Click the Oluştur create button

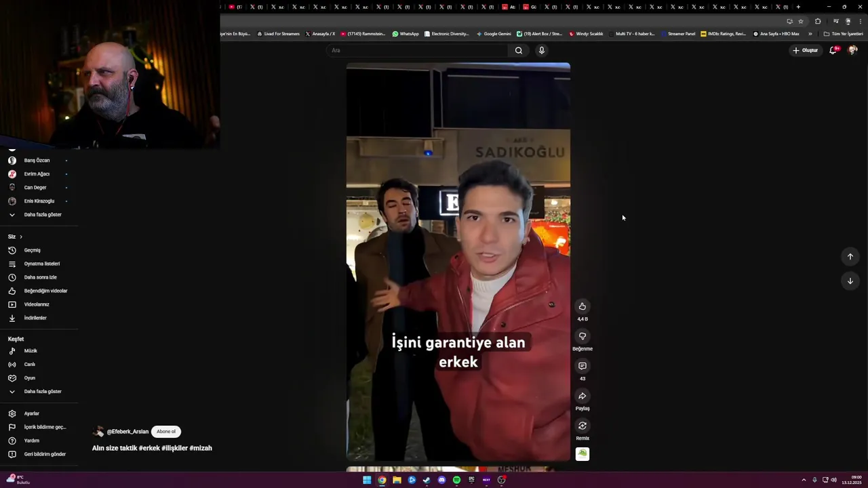coord(806,50)
